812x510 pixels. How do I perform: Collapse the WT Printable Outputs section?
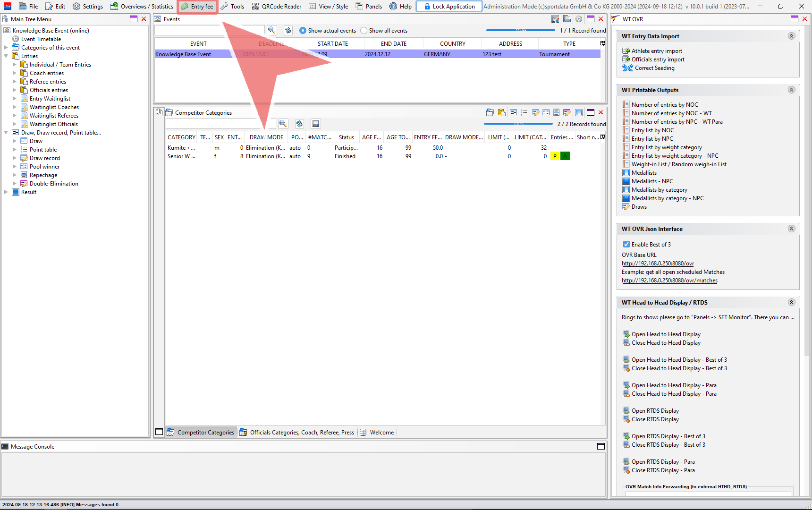coord(791,90)
